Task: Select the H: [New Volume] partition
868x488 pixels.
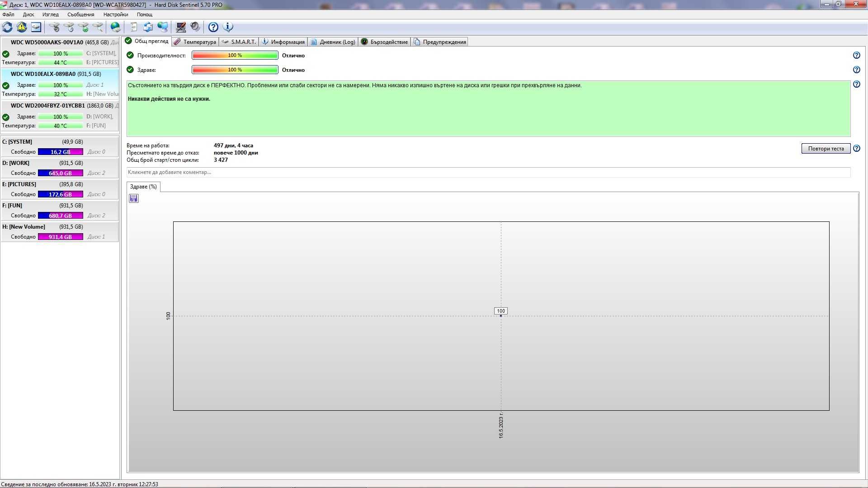Action: pyautogui.click(x=60, y=232)
